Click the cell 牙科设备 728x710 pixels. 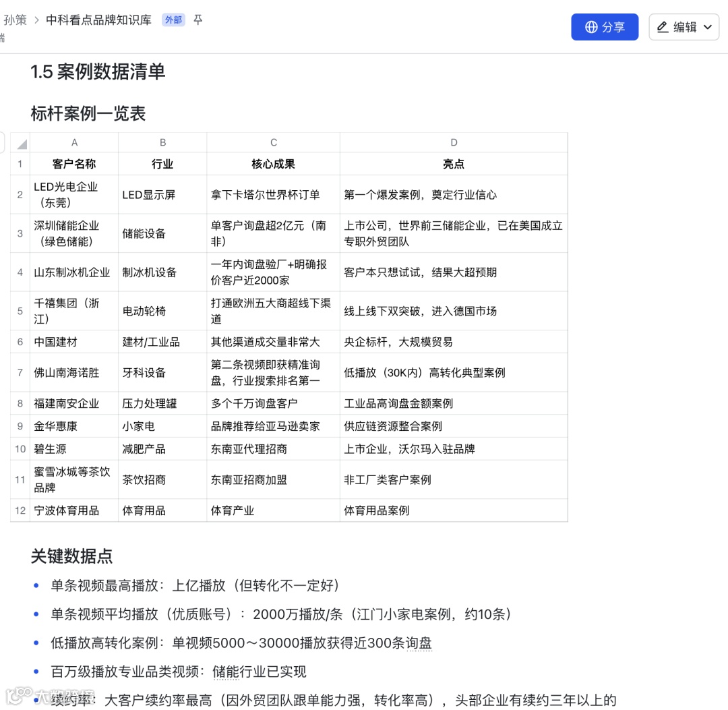(x=162, y=372)
